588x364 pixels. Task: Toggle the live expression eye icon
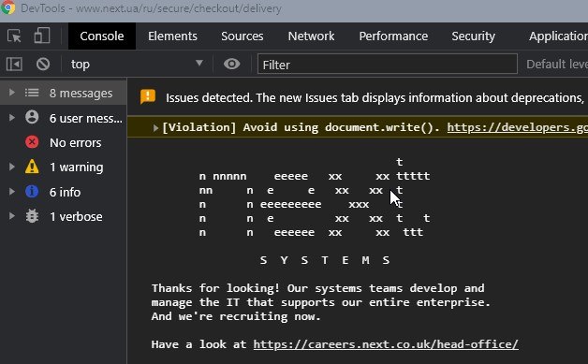click(x=232, y=65)
